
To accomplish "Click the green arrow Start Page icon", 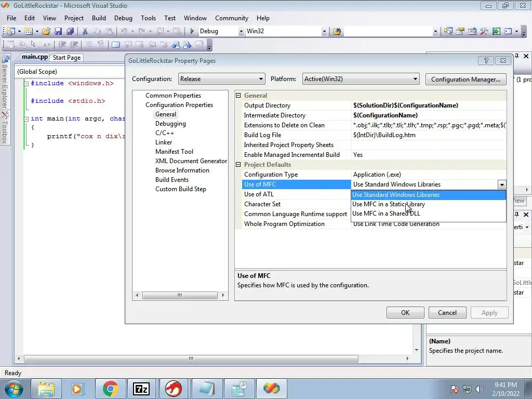I will pos(496,31).
